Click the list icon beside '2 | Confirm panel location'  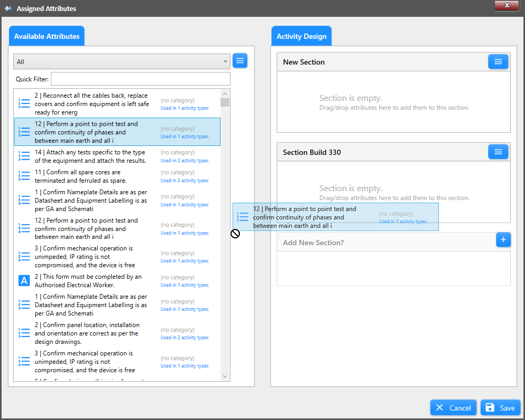[x=24, y=333]
